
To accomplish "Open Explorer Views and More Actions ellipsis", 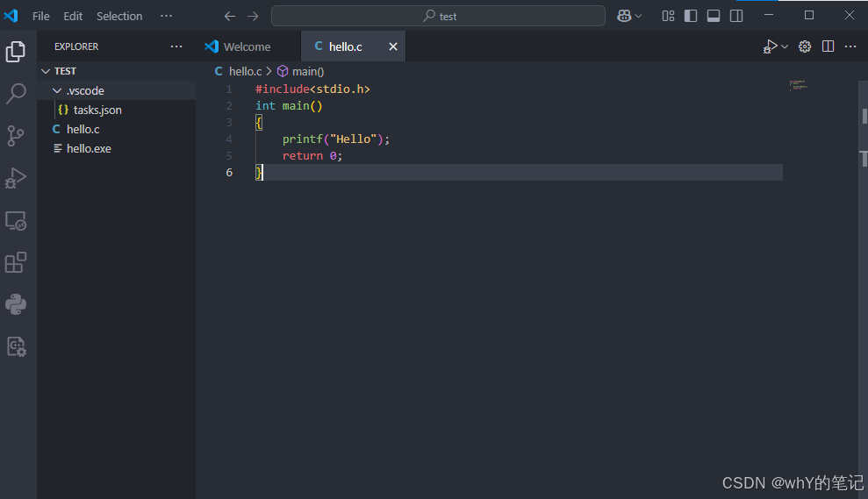I will [176, 46].
